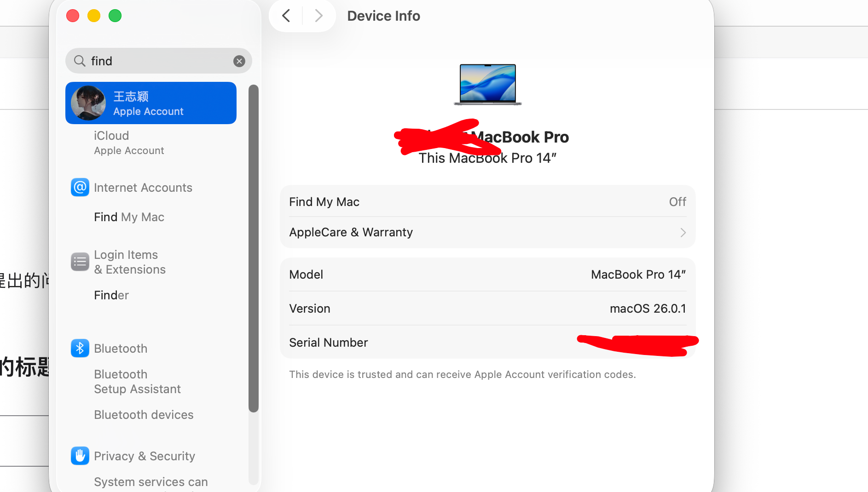This screenshot has height=492, width=868.
Task: Select the Find My Mac search result
Action: tap(129, 217)
